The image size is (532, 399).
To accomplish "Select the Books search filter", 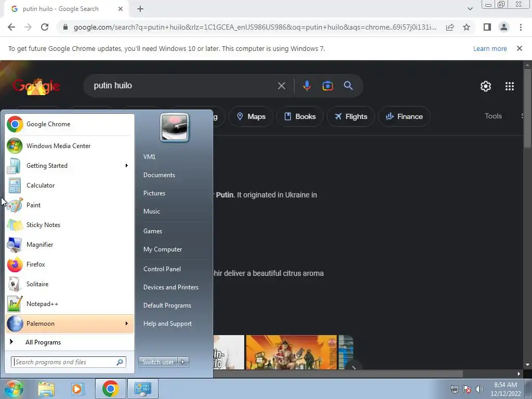I will (300, 116).
